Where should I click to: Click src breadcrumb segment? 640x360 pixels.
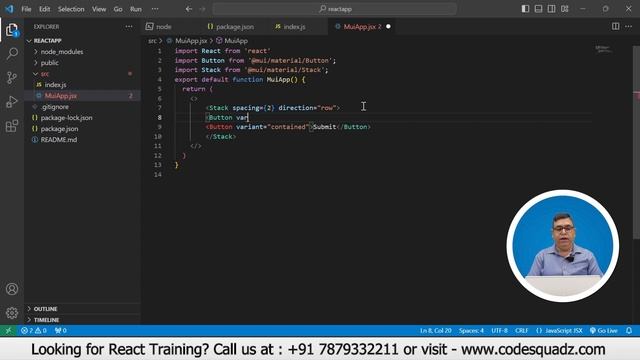[x=152, y=41]
